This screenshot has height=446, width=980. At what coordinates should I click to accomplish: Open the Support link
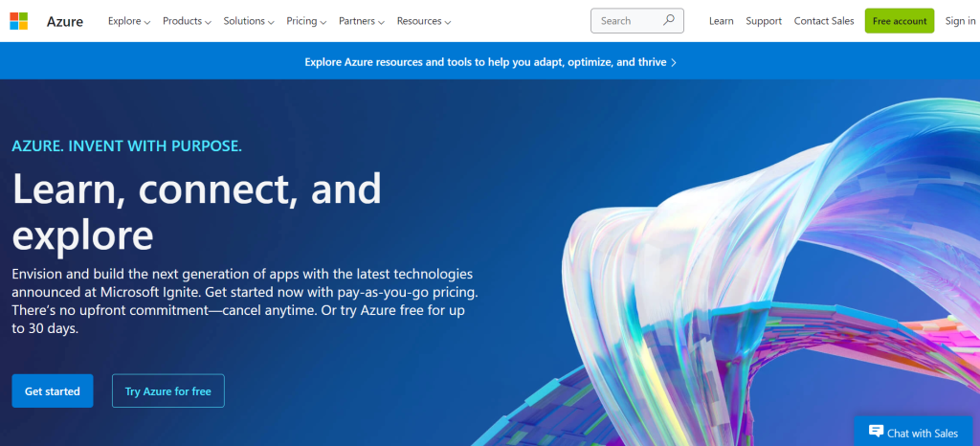(764, 21)
